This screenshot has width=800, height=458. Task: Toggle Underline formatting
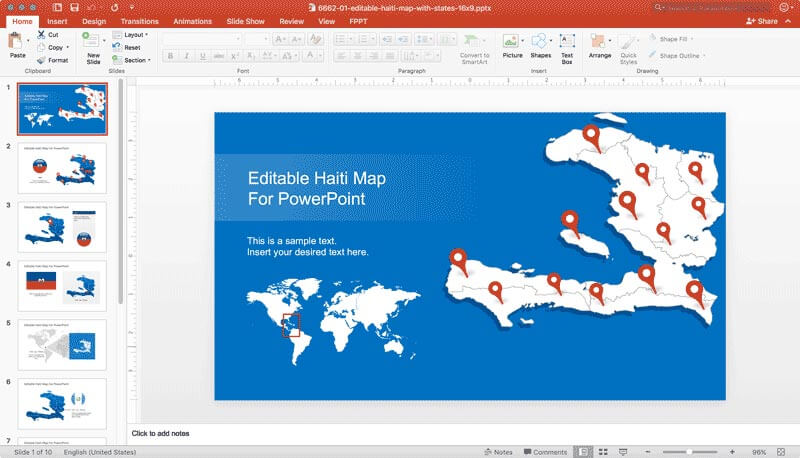(203, 56)
